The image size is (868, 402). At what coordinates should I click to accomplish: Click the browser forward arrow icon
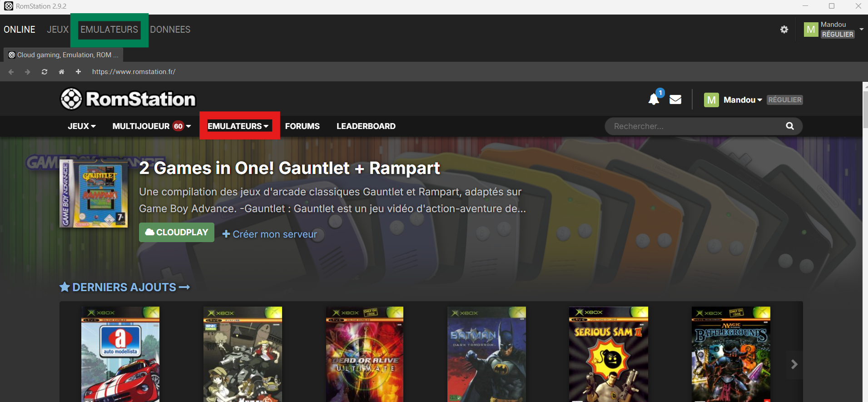coord(28,72)
